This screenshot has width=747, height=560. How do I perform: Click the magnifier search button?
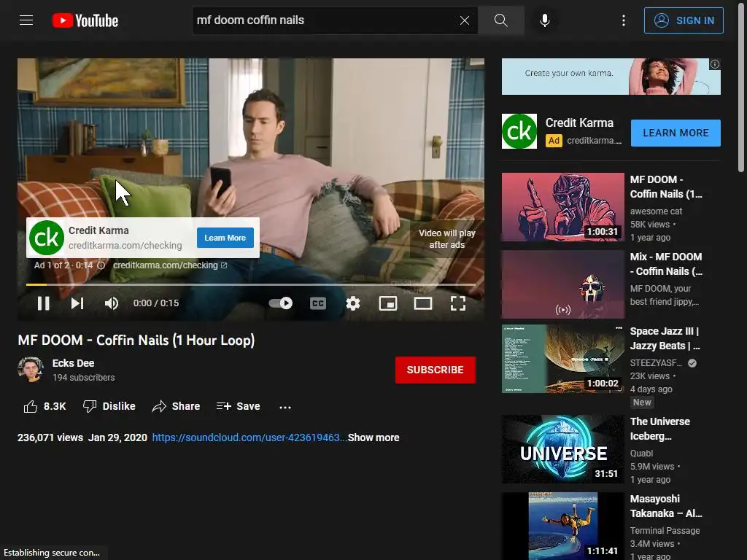tap(500, 20)
